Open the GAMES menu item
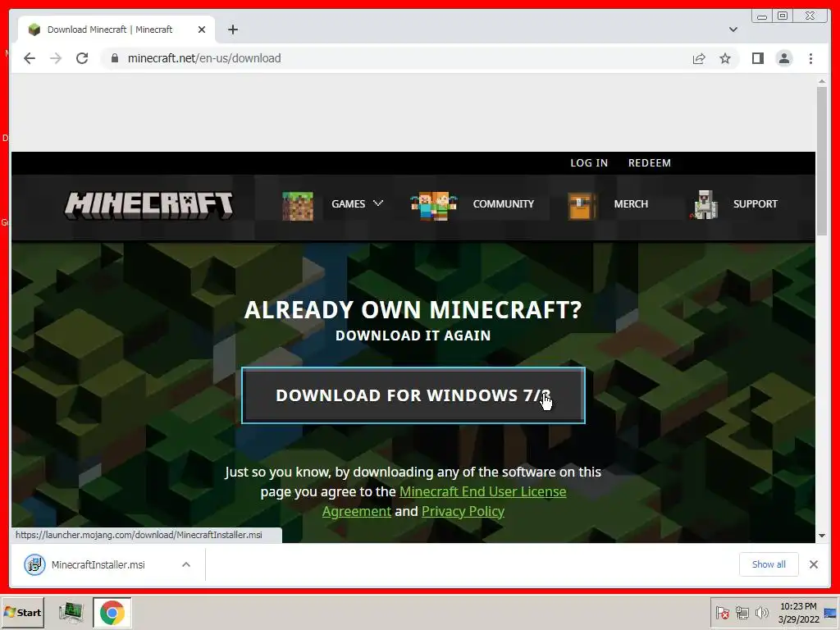Viewport: 840px width, 630px height. pos(348,204)
